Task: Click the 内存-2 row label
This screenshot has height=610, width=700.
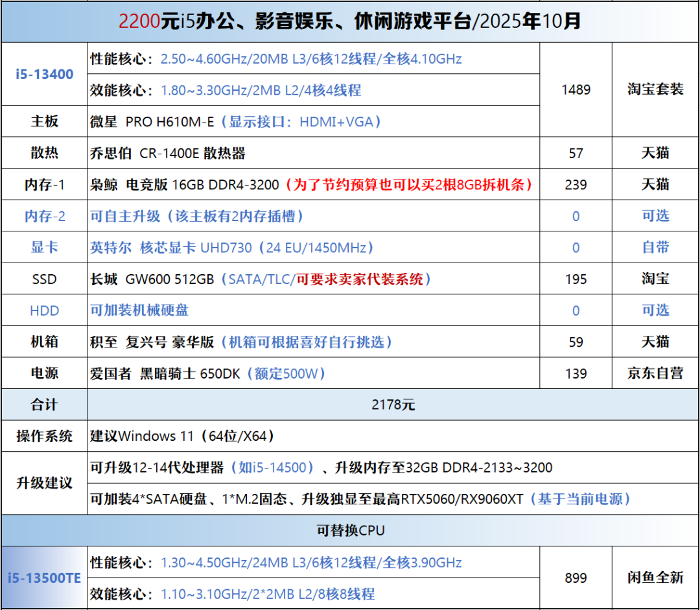Action: pos(44,216)
